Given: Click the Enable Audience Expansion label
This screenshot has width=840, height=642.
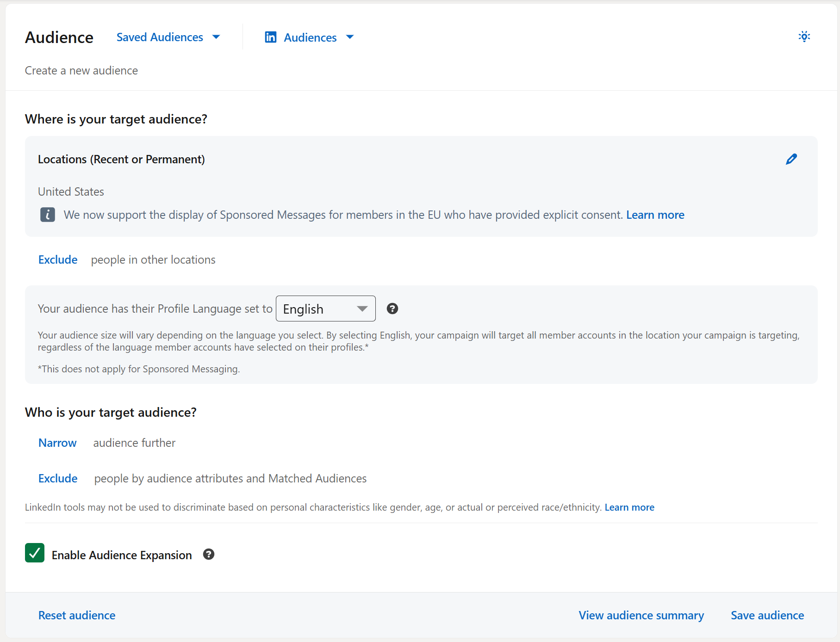Looking at the screenshot, I should pyautogui.click(x=122, y=555).
